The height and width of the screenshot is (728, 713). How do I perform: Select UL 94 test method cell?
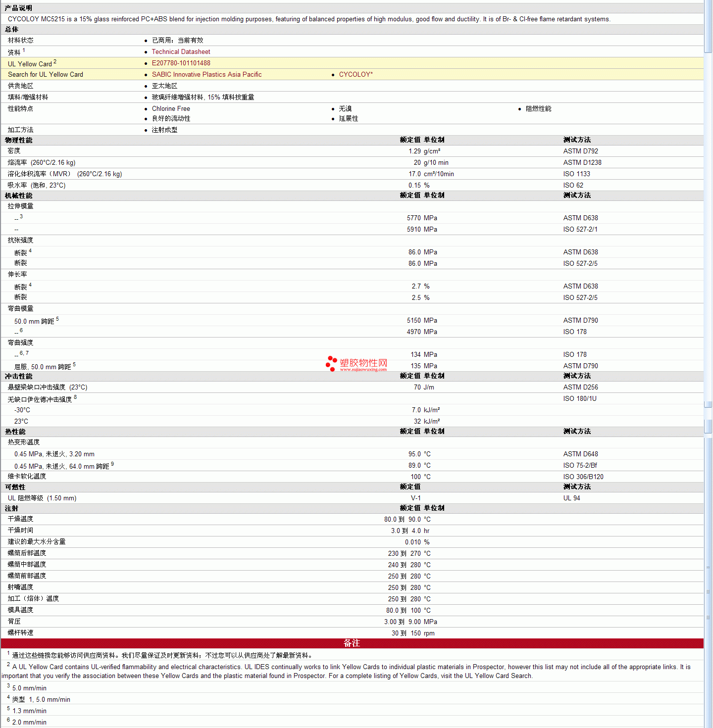(572, 498)
